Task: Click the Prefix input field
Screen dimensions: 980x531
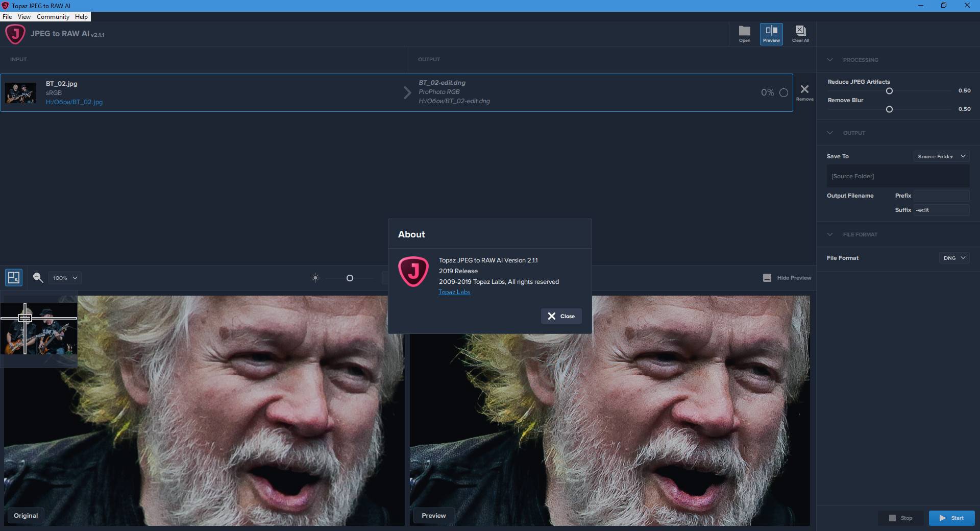Action: click(941, 196)
